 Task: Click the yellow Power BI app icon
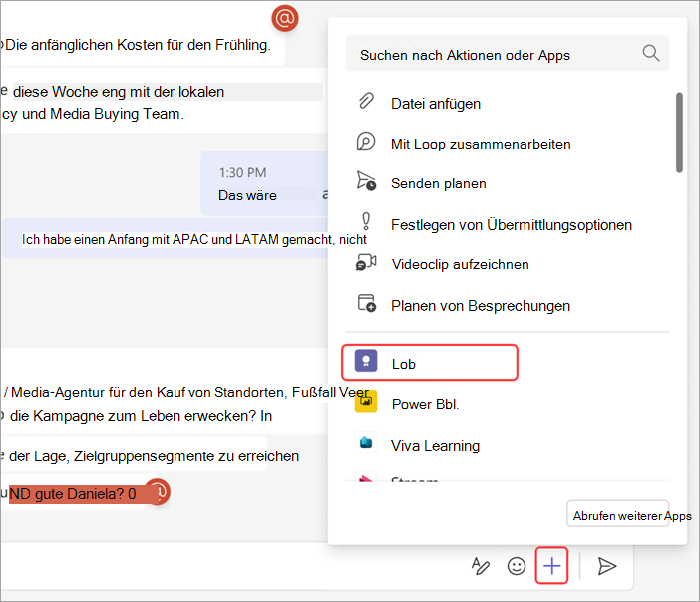(x=366, y=401)
